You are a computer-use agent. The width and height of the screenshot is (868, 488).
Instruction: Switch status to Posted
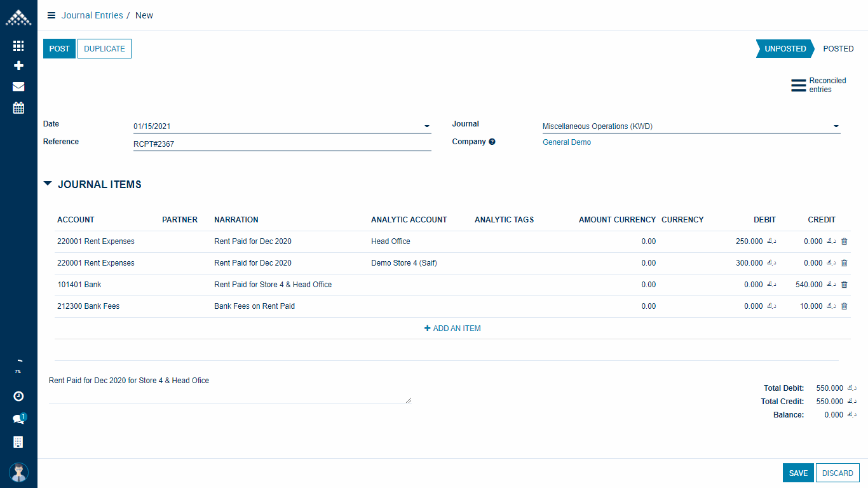click(838, 49)
